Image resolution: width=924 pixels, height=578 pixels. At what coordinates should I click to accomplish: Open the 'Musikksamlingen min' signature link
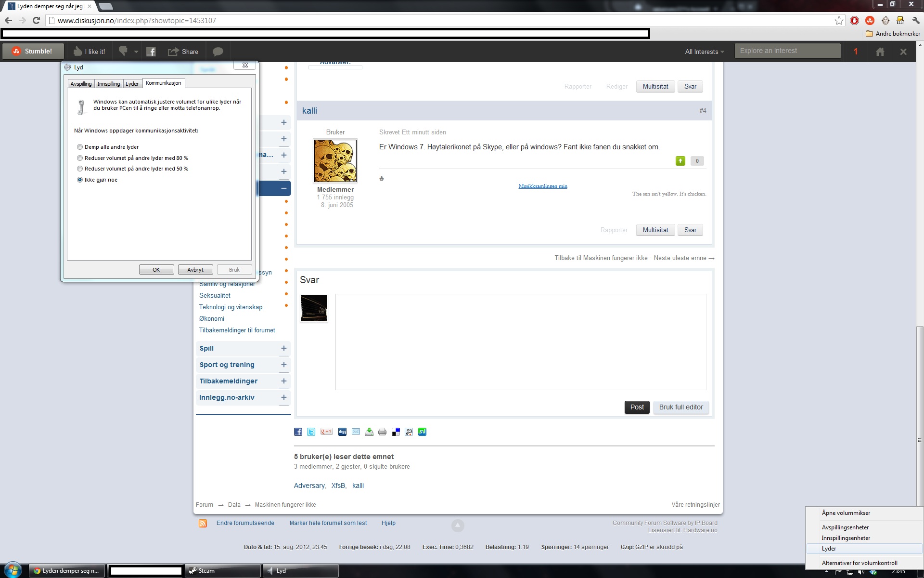[543, 186]
